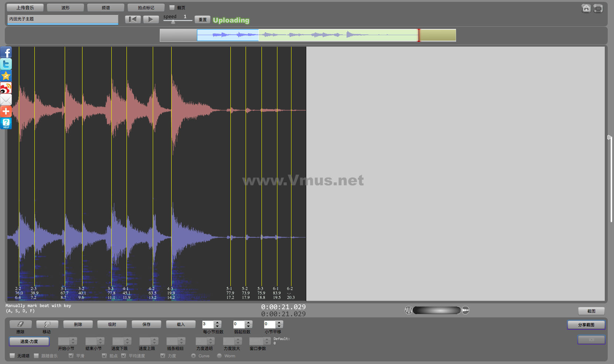
Task: Toggle the 无嘀嗒 checkbox
Action: tap(13, 356)
